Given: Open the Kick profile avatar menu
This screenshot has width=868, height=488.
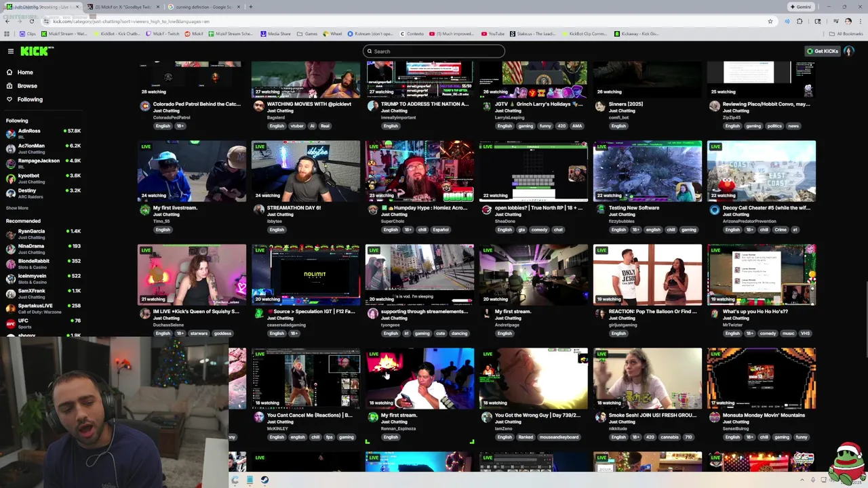Looking at the screenshot, I should click(x=849, y=51).
